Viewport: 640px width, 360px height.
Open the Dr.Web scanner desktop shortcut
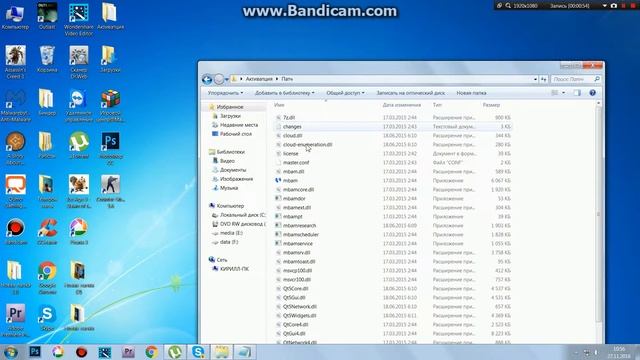[x=79, y=62]
